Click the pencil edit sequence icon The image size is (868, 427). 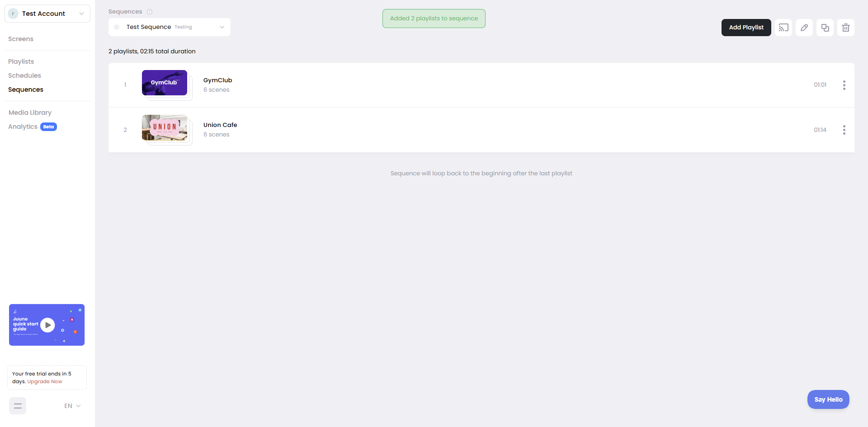[804, 28]
